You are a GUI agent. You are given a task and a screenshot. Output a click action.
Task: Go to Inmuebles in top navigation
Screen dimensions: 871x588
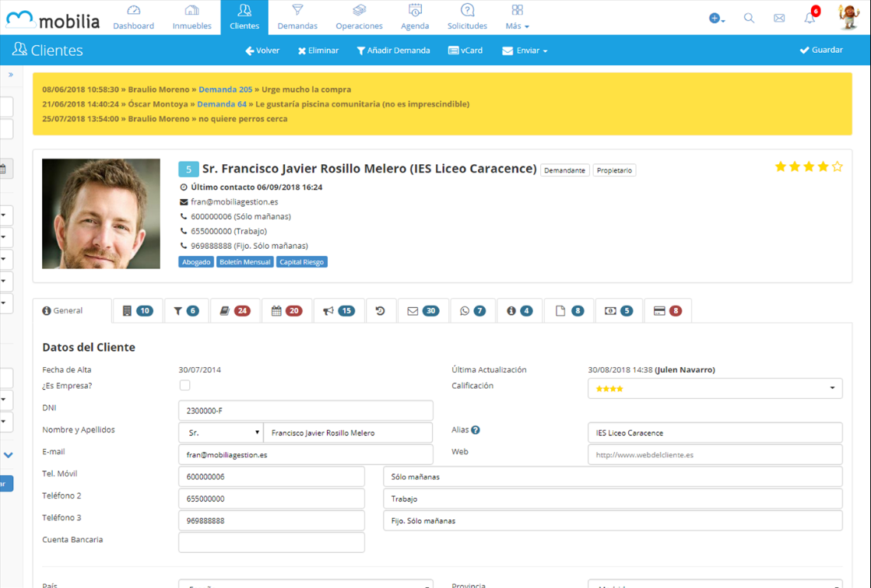point(191,17)
